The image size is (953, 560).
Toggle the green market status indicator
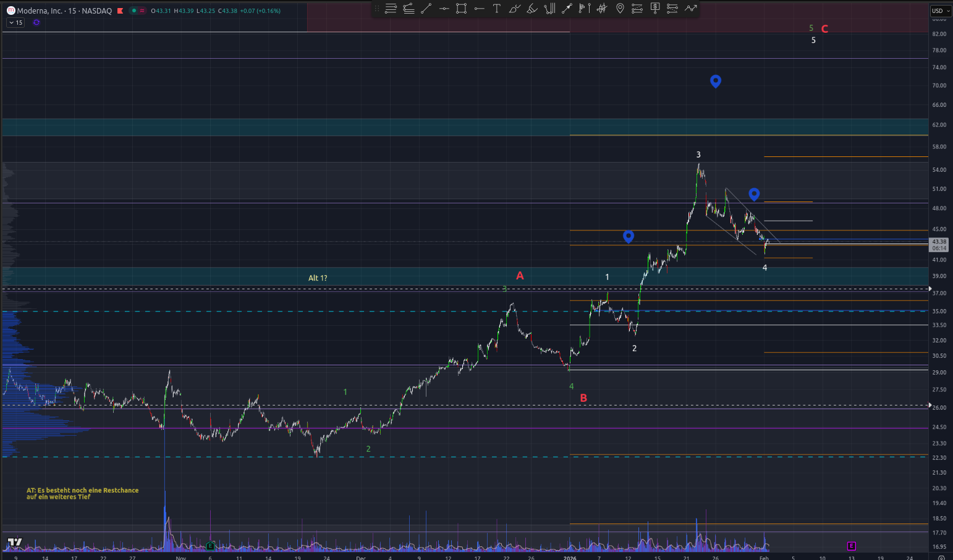pyautogui.click(x=134, y=11)
